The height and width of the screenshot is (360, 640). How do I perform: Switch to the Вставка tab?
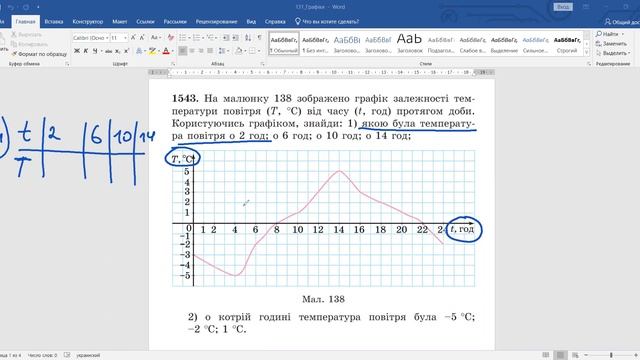tap(54, 22)
